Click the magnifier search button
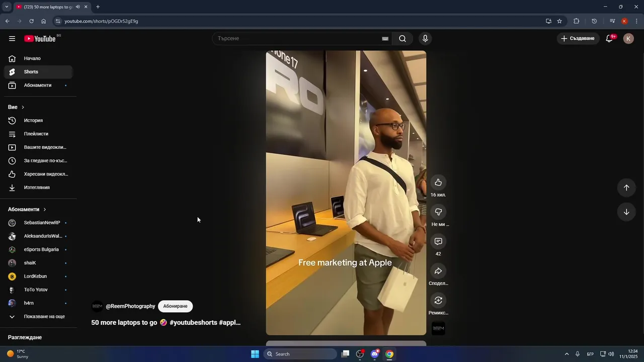The image size is (644, 362). tap(403, 39)
